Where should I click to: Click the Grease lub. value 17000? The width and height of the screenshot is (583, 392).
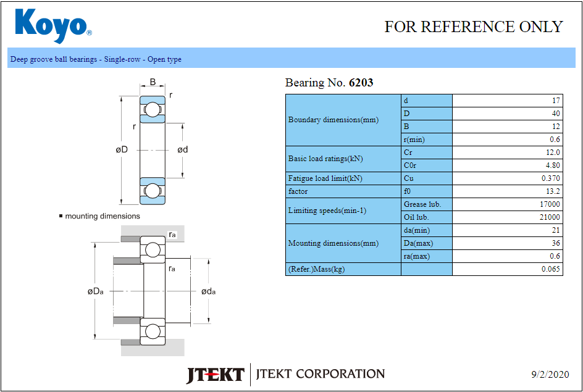tap(549, 204)
